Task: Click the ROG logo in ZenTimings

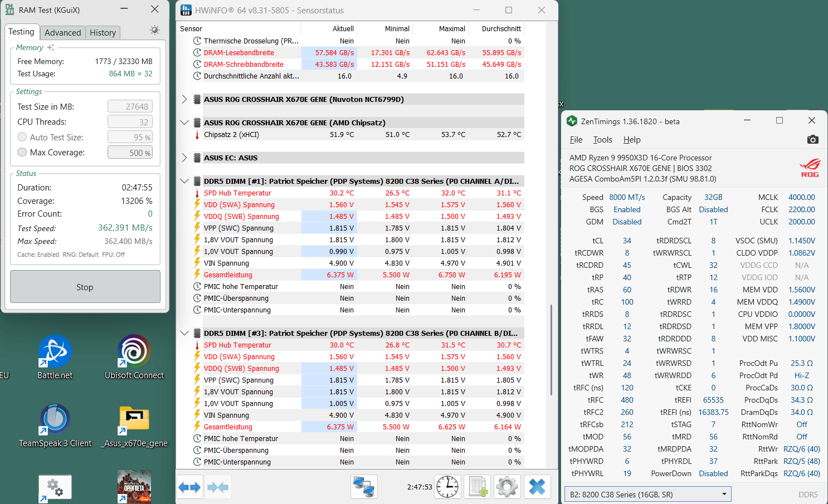Action: click(x=810, y=168)
